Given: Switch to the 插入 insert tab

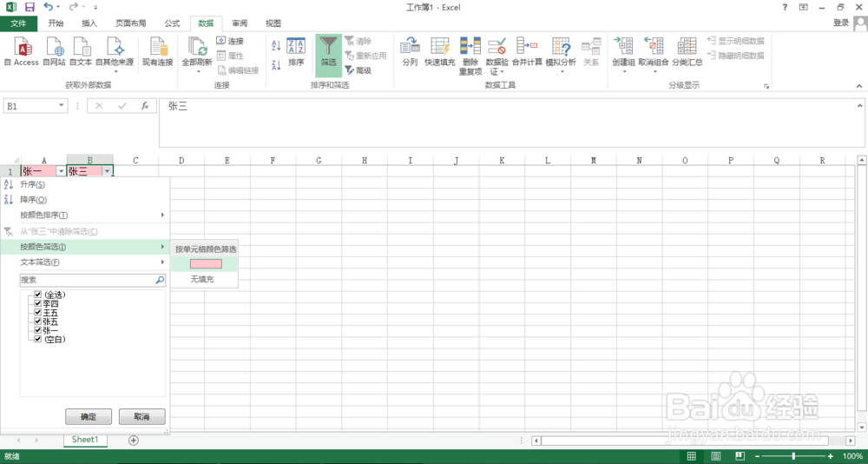Looking at the screenshot, I should click(x=89, y=23).
